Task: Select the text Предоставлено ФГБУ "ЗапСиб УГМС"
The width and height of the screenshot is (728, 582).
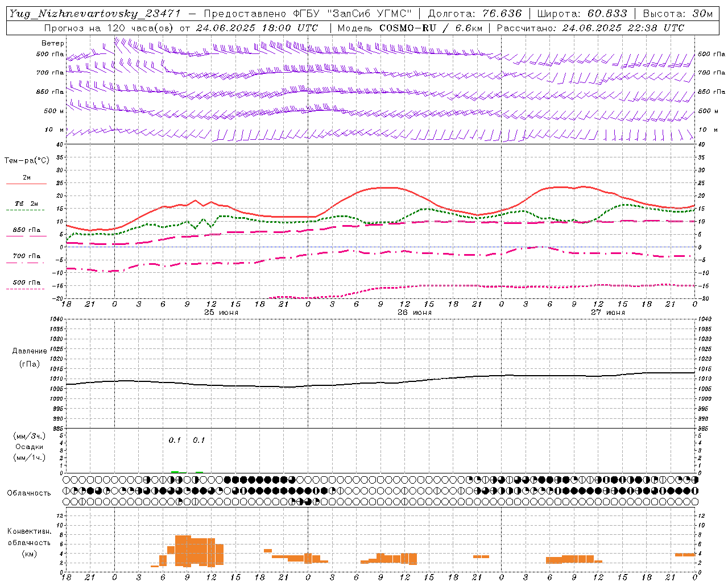Action: (307, 14)
